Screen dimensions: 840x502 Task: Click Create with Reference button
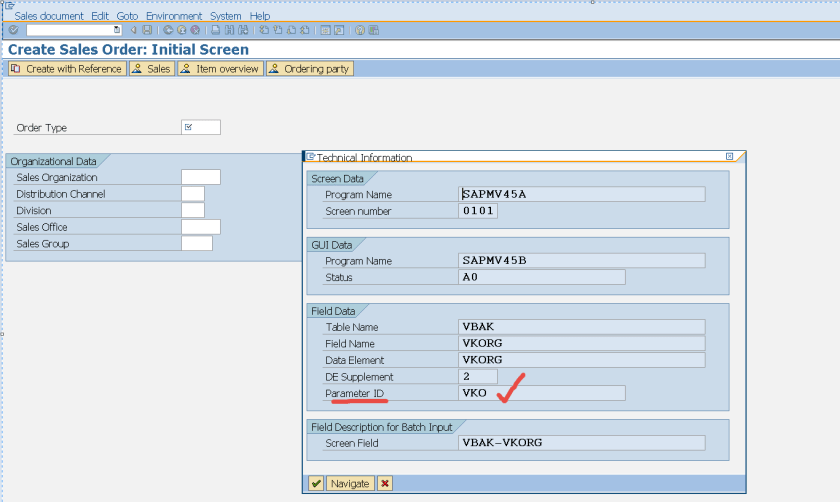click(x=67, y=69)
